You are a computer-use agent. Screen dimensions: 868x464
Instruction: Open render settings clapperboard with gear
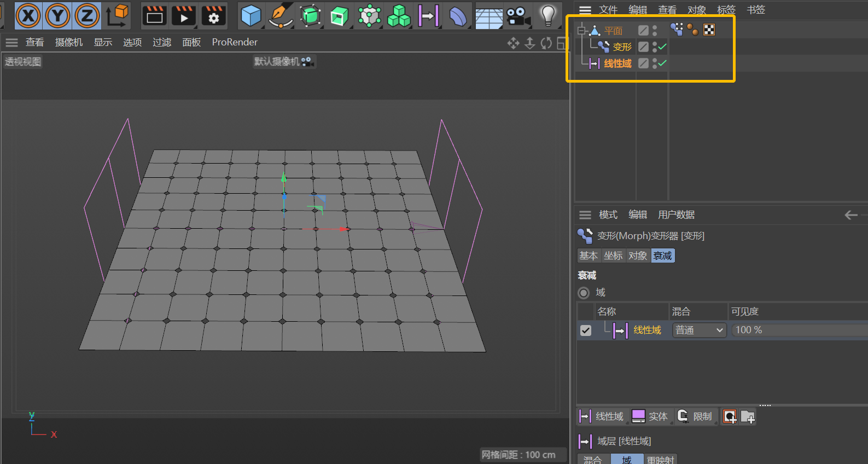point(214,16)
